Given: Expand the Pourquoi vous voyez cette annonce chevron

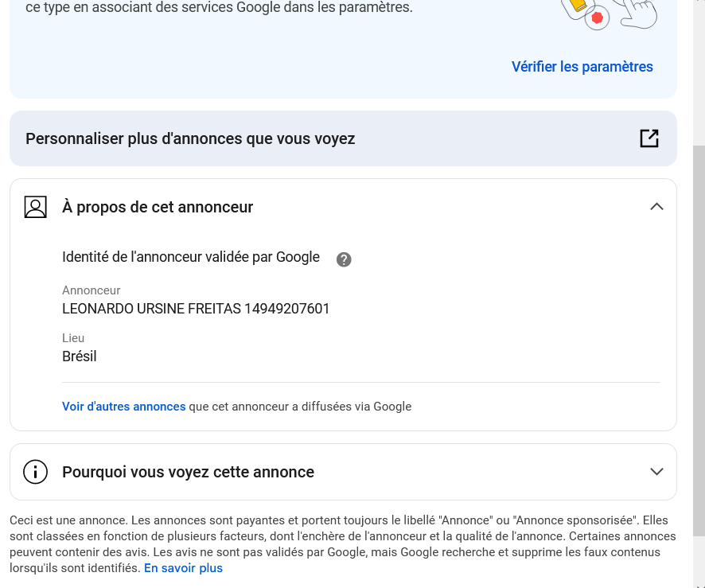Looking at the screenshot, I should click(656, 472).
